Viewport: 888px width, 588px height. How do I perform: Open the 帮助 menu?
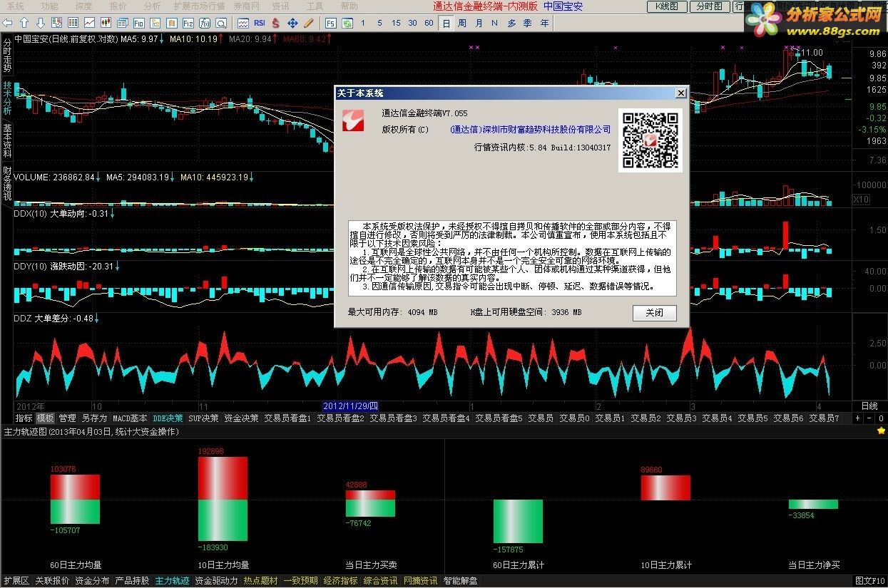pos(349,6)
